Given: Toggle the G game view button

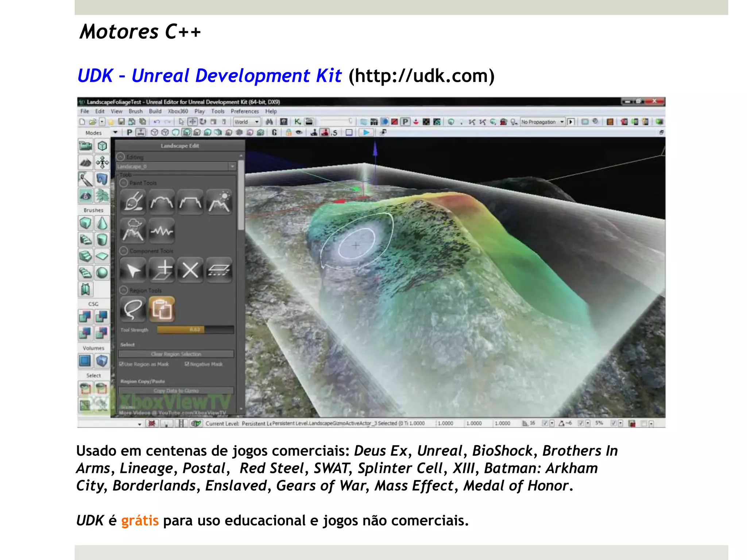Looking at the screenshot, I should [x=274, y=132].
